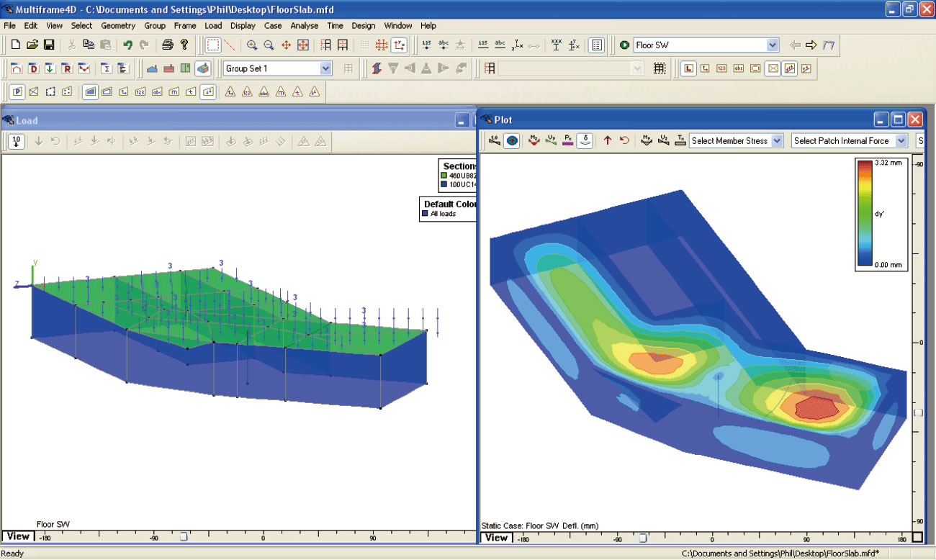Toggle the deflection (δ) plot button
The image size is (936, 560).
coord(585,141)
